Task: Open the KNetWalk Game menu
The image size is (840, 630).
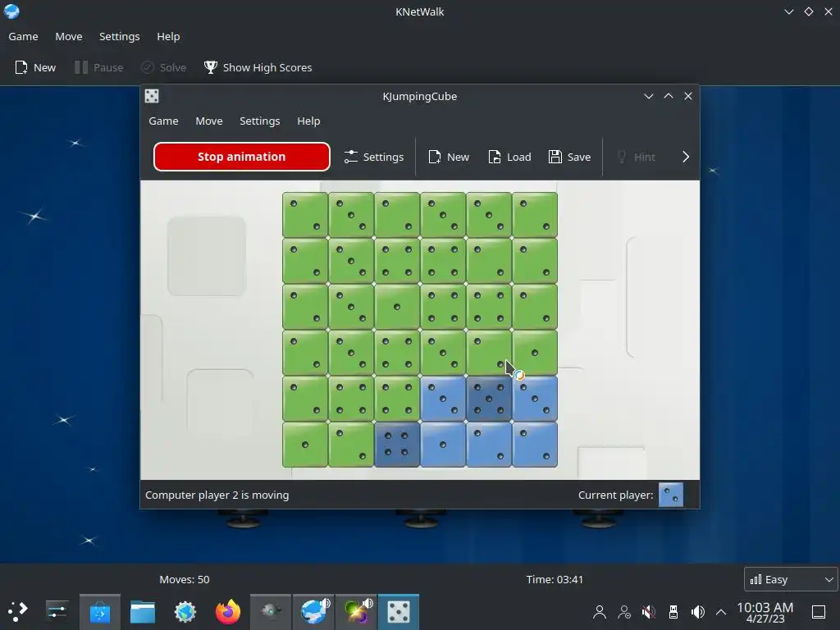Action: [x=23, y=36]
